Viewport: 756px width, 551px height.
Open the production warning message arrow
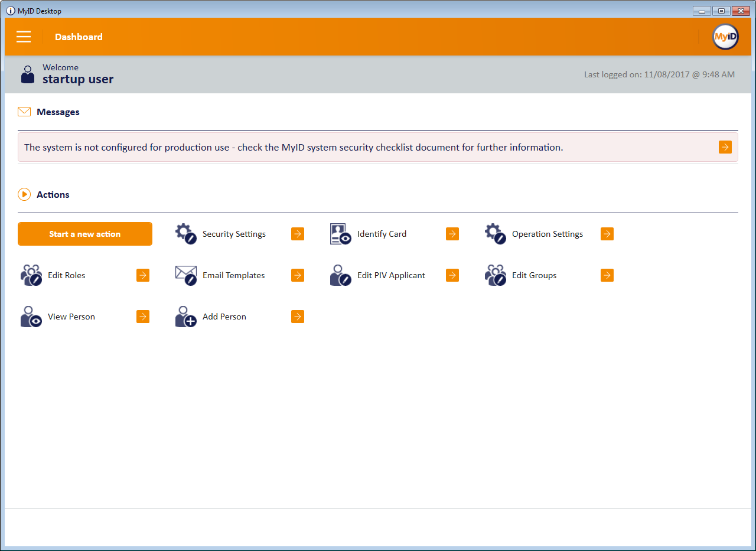pyautogui.click(x=725, y=147)
